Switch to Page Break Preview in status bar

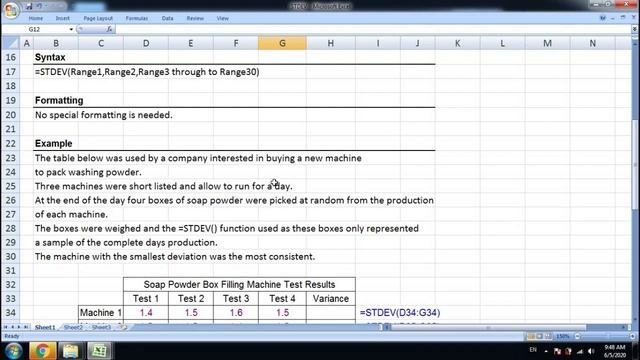click(548, 336)
